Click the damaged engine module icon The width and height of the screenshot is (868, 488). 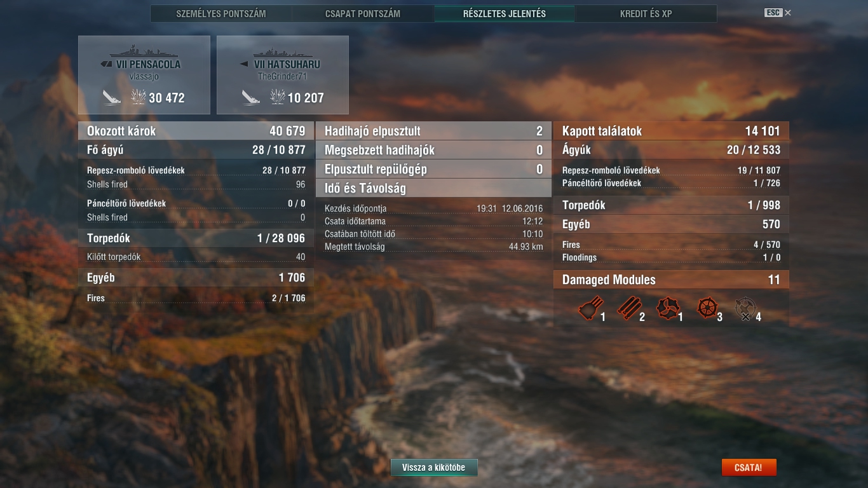(667, 309)
